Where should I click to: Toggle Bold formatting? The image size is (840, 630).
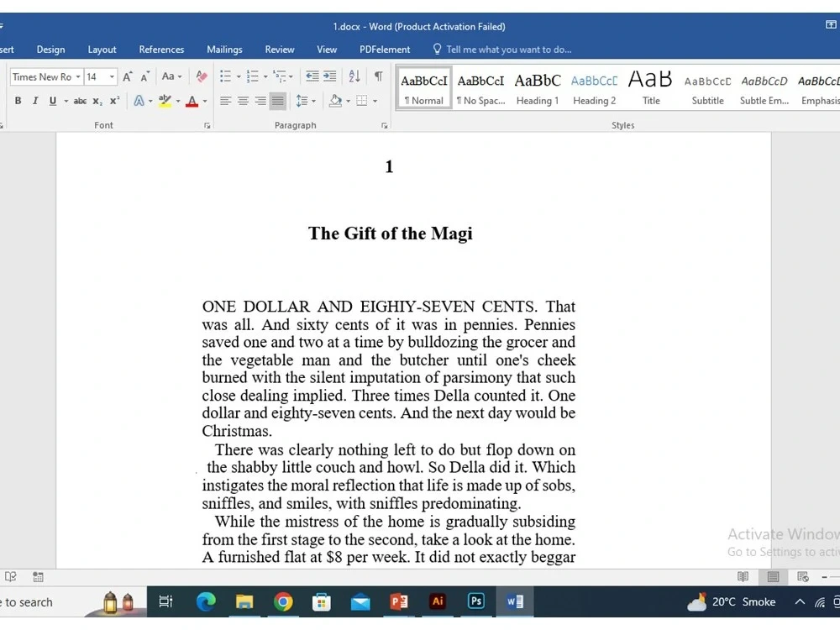[x=18, y=101]
